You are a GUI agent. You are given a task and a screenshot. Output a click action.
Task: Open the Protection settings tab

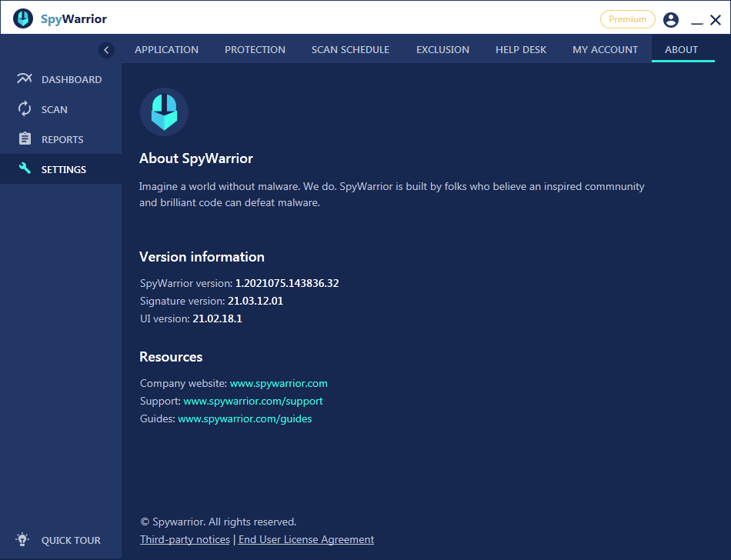coord(255,49)
